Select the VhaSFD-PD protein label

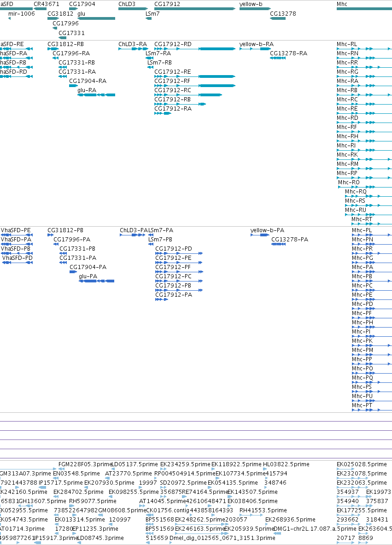click(x=18, y=258)
